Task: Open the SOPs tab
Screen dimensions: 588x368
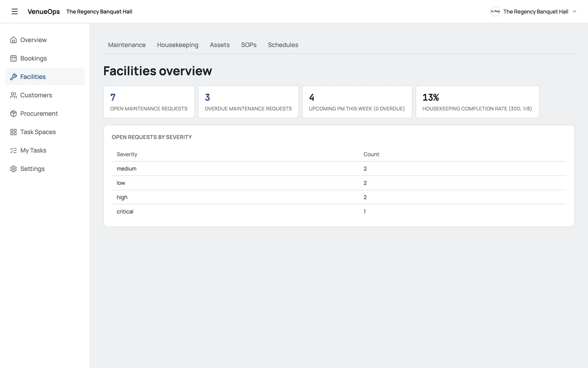Action: point(248,45)
